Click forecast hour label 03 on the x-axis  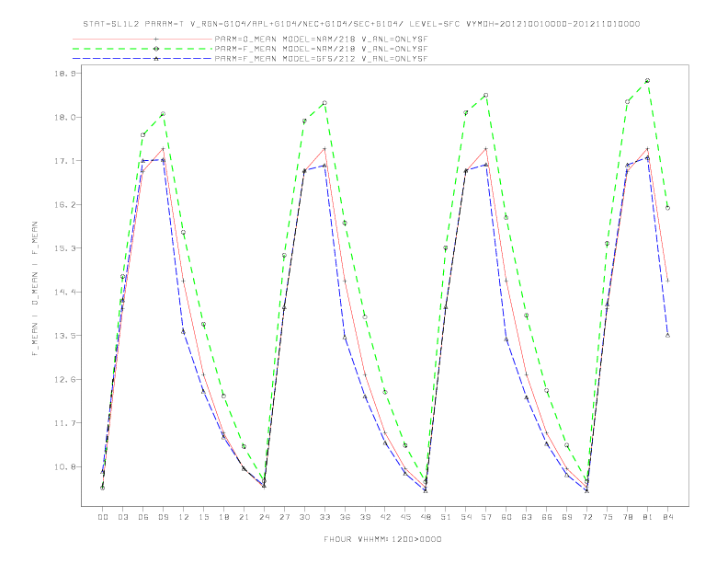(x=122, y=517)
